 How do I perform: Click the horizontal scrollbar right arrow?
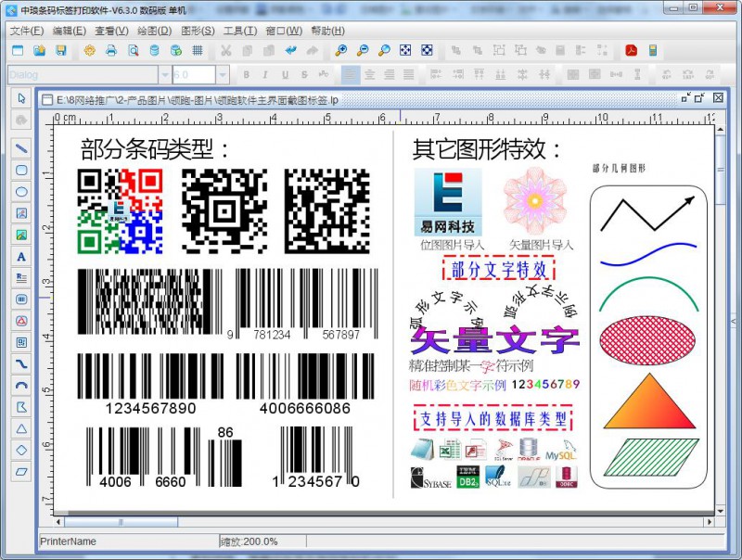point(710,522)
